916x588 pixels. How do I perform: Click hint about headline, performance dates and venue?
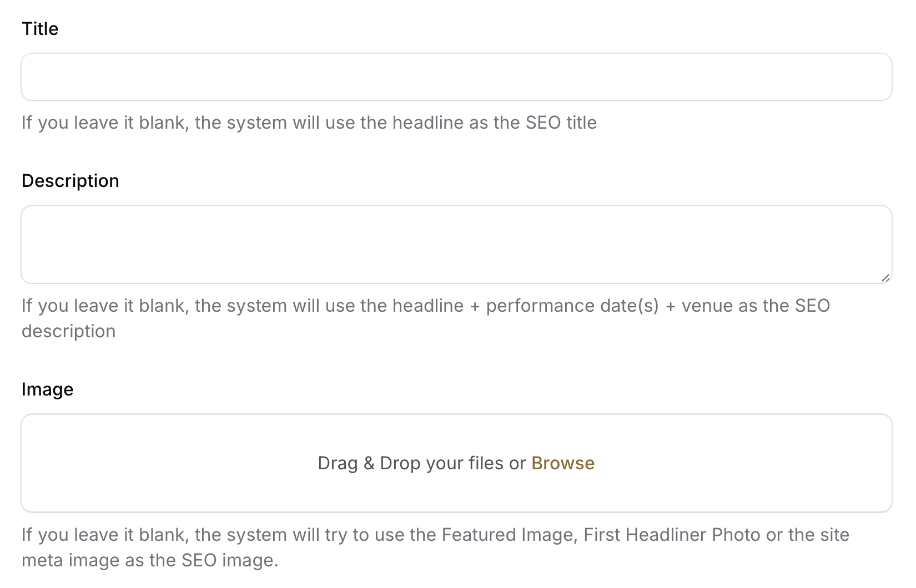pos(426,318)
